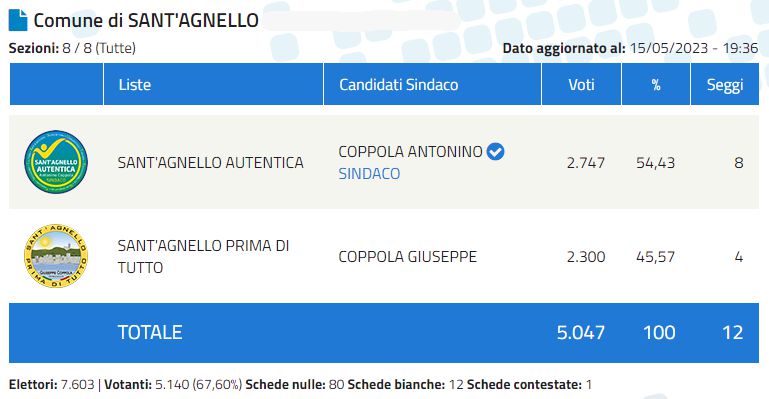
Task: Click the blue document icon beside Comune
Action: pos(18,20)
